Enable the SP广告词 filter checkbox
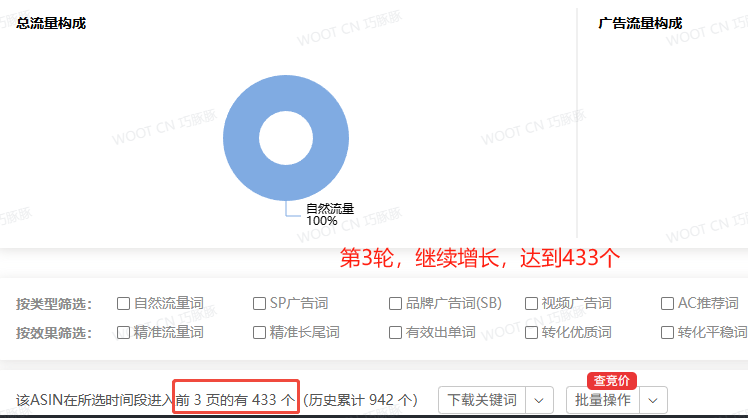The height and width of the screenshot is (418, 748). (x=260, y=303)
